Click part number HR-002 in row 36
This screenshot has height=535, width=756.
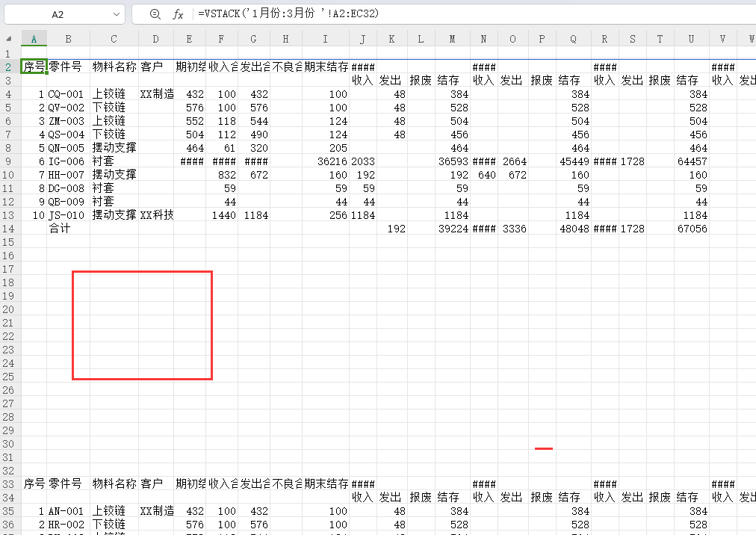[x=69, y=525]
